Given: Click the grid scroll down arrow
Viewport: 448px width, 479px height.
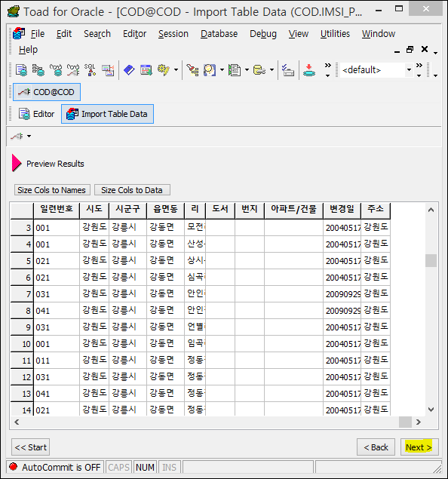Looking at the screenshot, I should 431,410.
